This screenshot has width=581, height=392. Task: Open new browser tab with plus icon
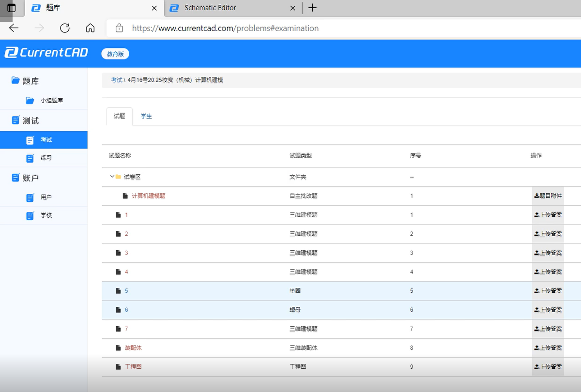pos(312,8)
